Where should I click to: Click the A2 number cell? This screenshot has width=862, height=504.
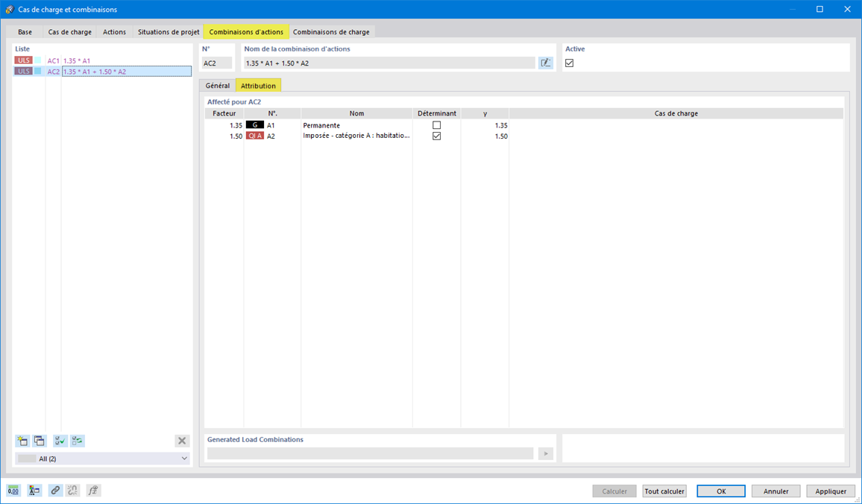coord(271,136)
